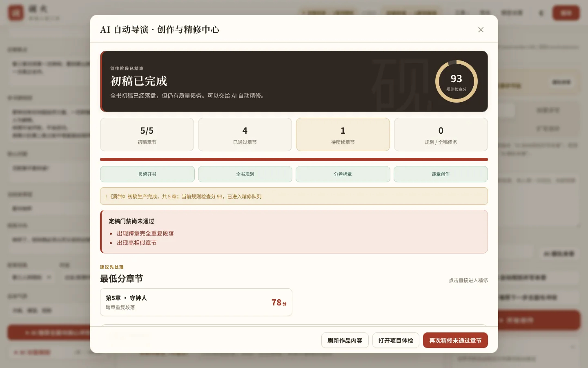Switch to the 灵感开书 stage
This screenshot has height=368, width=588.
point(147,174)
